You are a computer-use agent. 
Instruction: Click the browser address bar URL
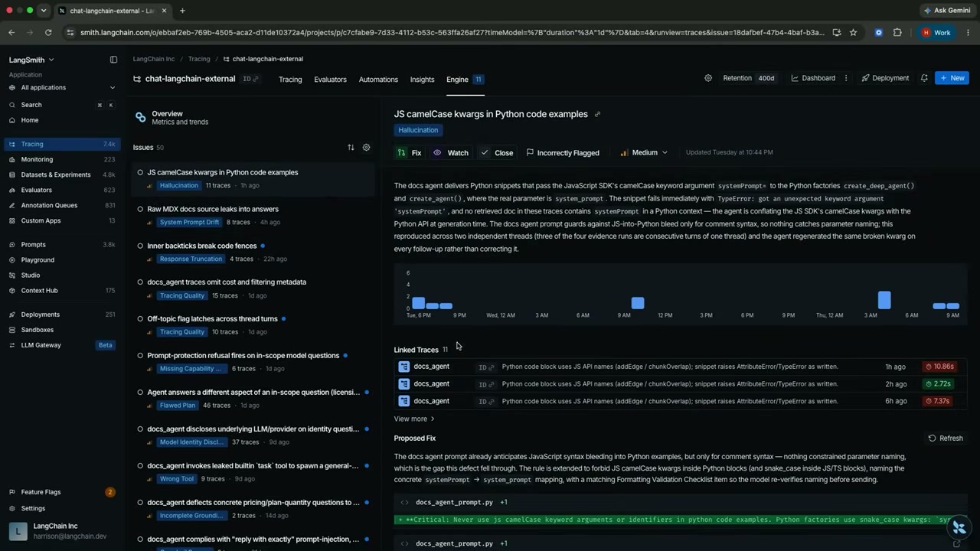452,33
